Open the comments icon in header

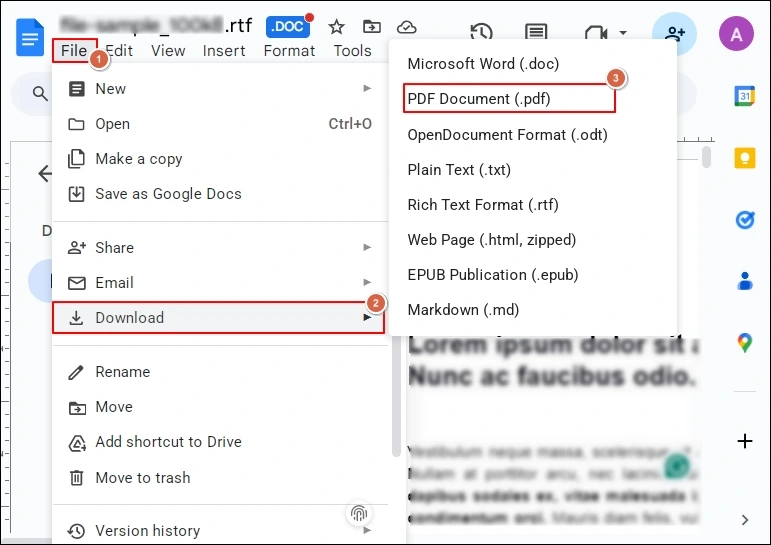click(536, 31)
